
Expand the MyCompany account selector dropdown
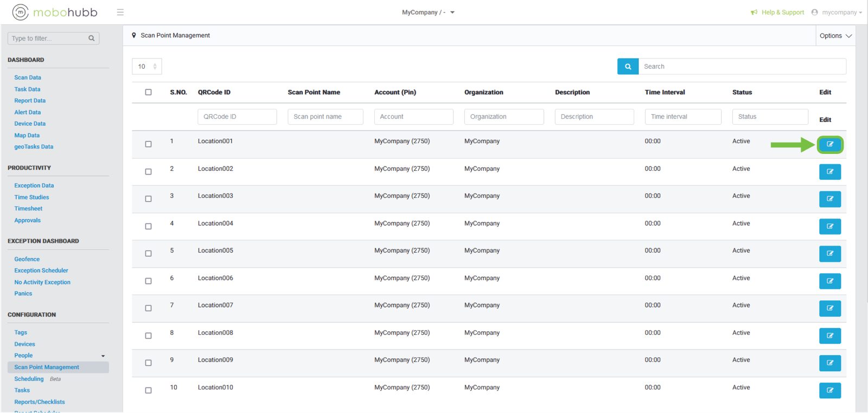(428, 12)
